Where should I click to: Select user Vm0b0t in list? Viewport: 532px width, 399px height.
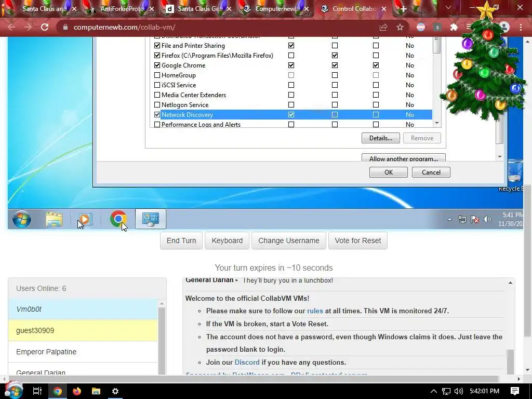[83, 309]
